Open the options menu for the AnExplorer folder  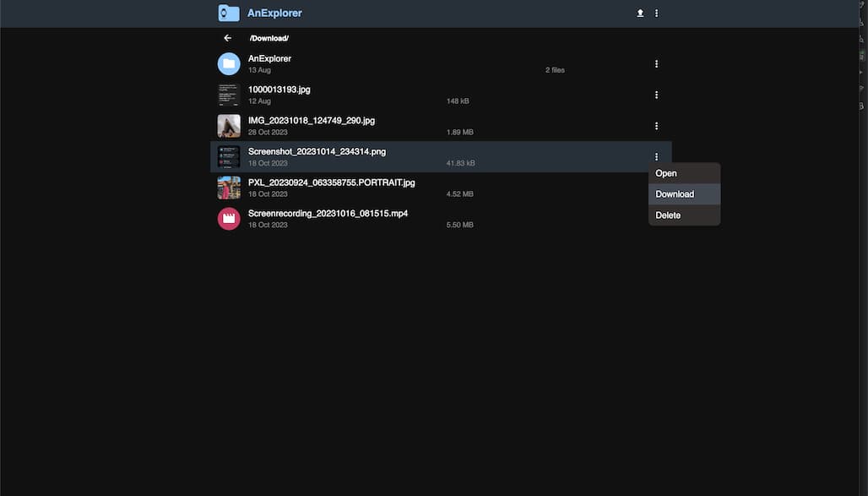(x=656, y=63)
